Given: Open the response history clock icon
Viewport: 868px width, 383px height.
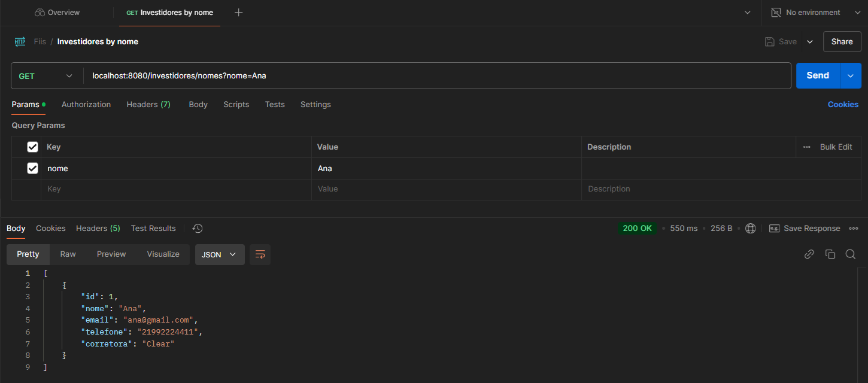Looking at the screenshot, I should 198,228.
